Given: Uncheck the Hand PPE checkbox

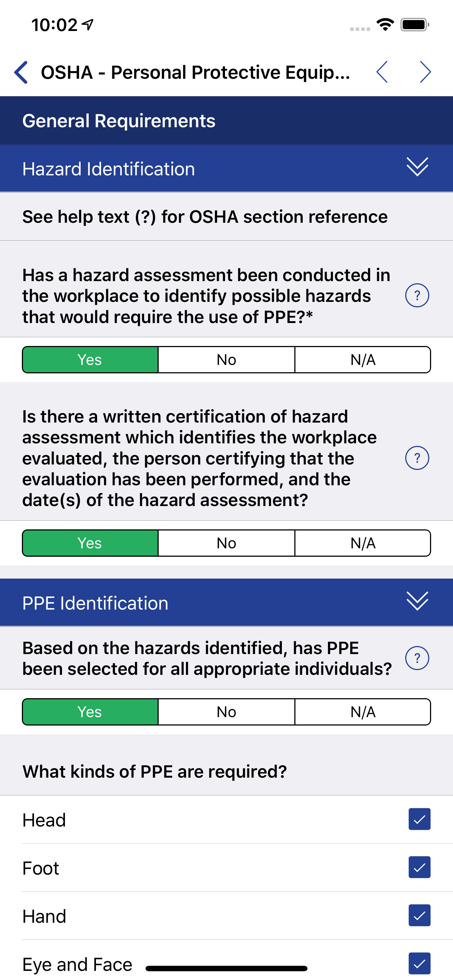Looking at the screenshot, I should (419, 915).
